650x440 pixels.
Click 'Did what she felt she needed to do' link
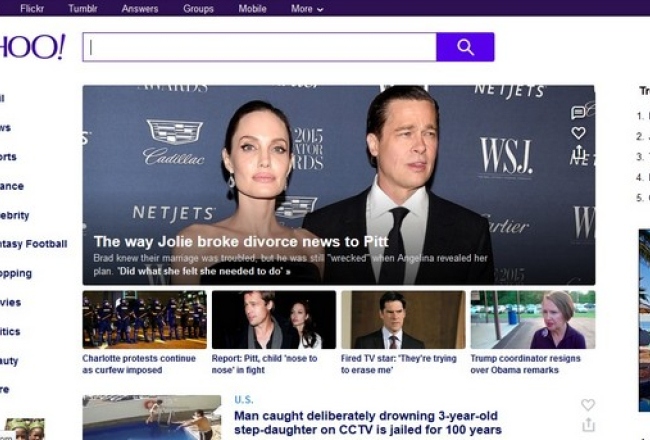coord(204,272)
